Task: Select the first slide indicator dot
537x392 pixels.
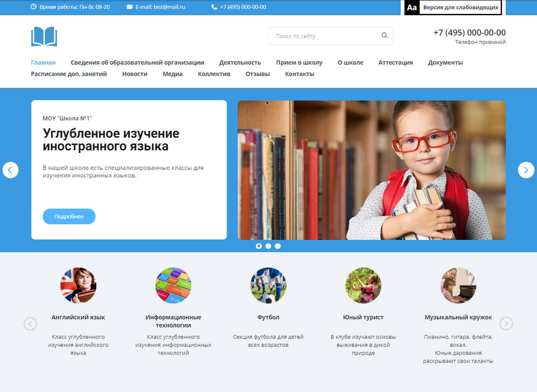Action: pos(259,246)
